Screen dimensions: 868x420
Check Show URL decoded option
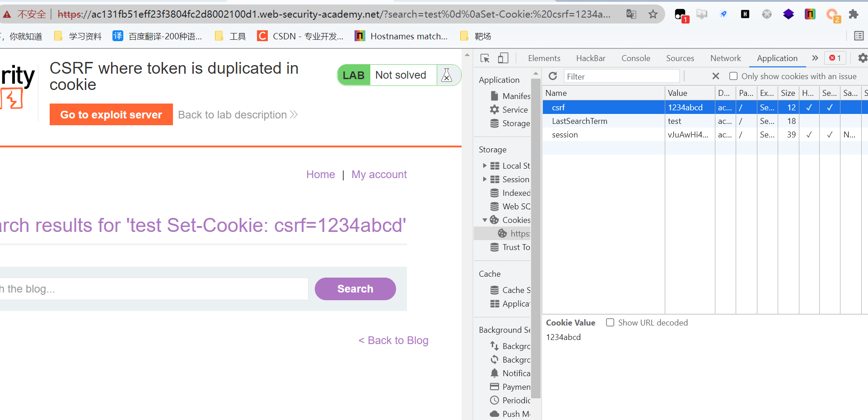pos(610,322)
